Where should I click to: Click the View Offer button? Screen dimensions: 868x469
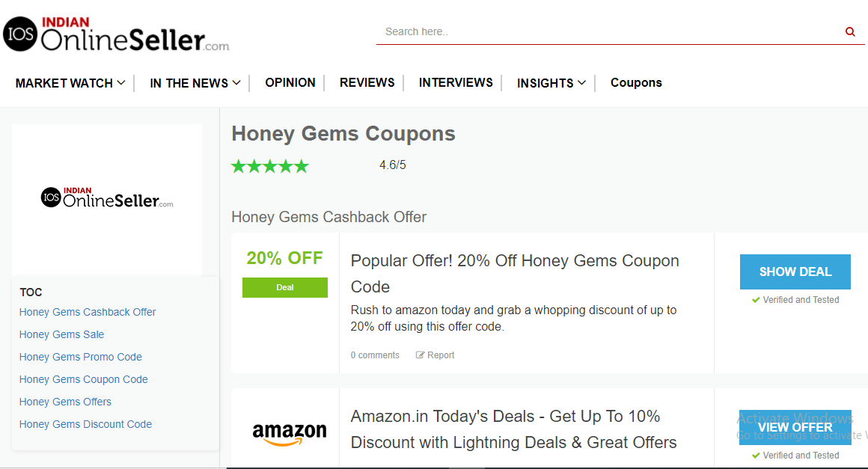tap(795, 428)
